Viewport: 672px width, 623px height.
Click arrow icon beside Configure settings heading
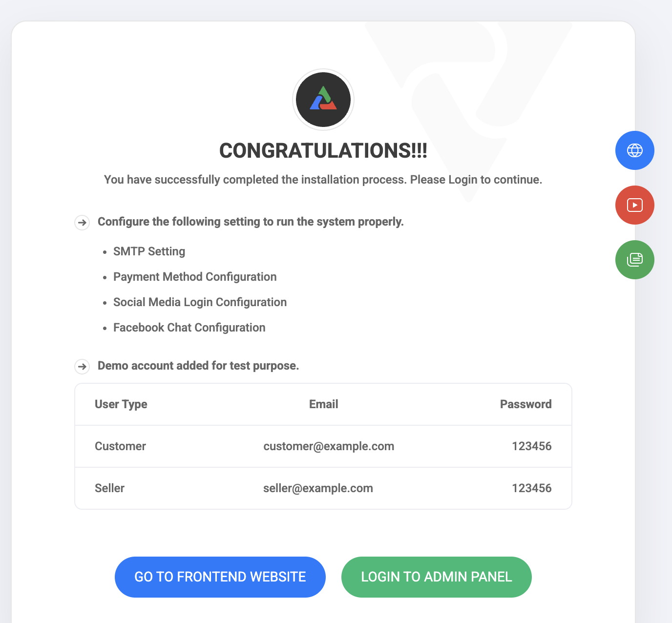[82, 223]
